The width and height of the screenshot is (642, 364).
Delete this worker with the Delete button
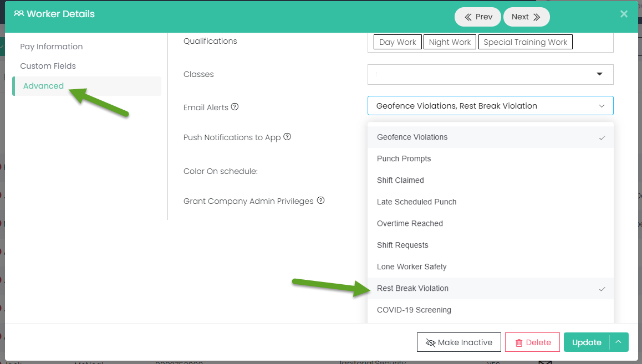click(532, 342)
